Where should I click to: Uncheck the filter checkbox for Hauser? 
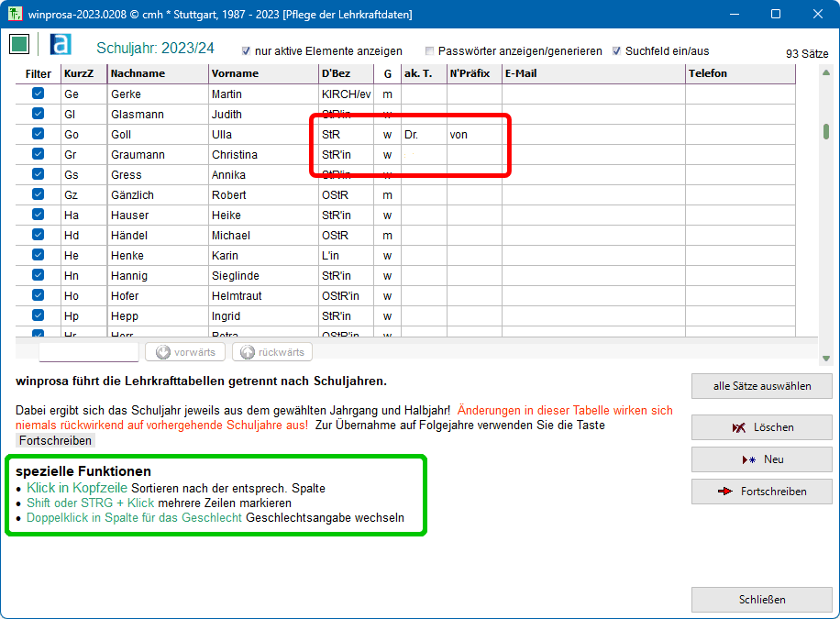click(x=39, y=215)
